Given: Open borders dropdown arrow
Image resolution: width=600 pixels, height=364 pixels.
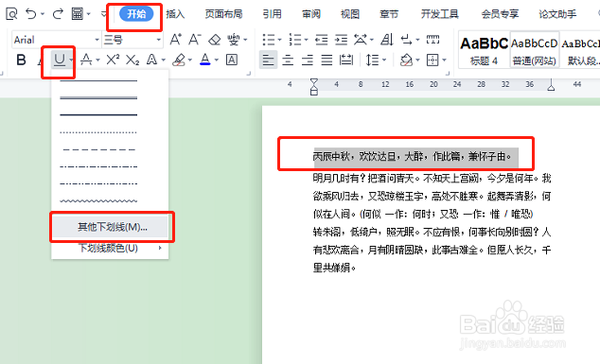Looking at the screenshot, I should pos(444,60).
